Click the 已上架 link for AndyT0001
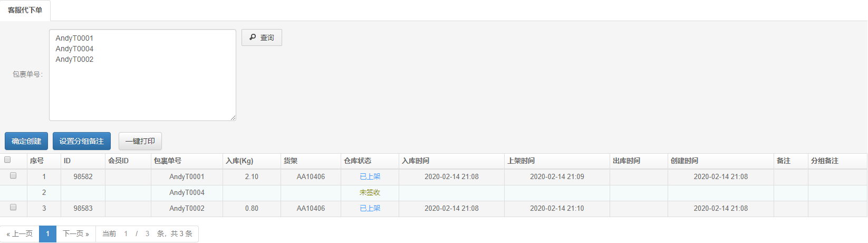 coord(370,176)
